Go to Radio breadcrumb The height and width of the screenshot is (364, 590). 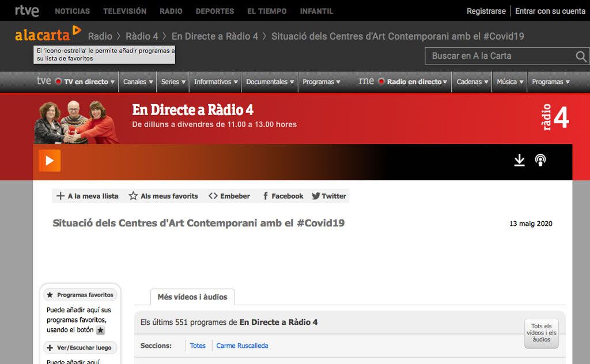[x=100, y=36]
